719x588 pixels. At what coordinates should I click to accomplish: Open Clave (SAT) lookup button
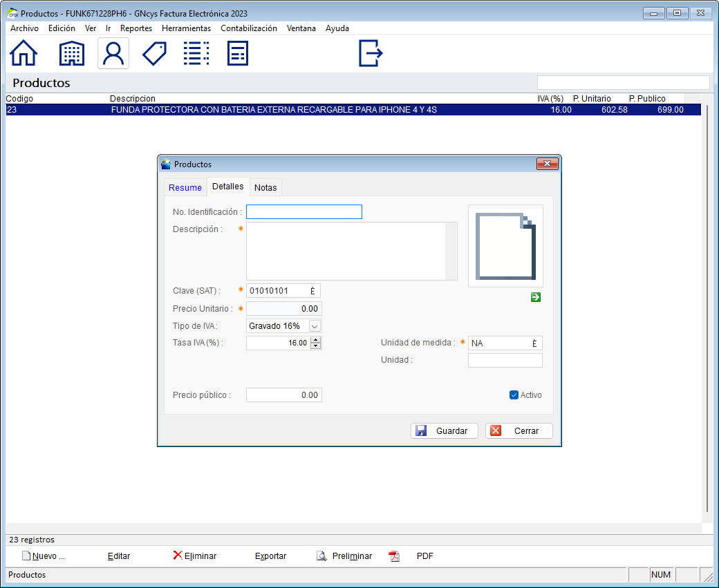(x=312, y=291)
